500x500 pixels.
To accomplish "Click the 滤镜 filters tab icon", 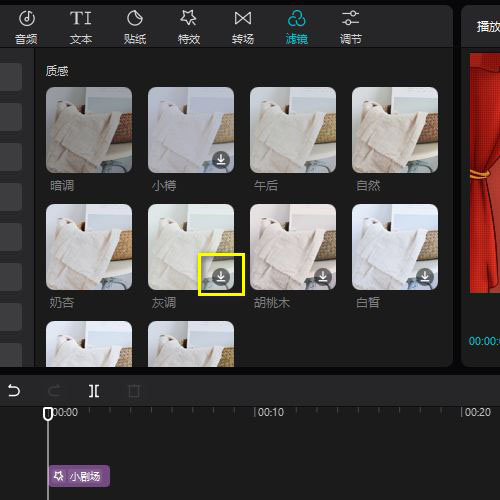I will (297, 18).
